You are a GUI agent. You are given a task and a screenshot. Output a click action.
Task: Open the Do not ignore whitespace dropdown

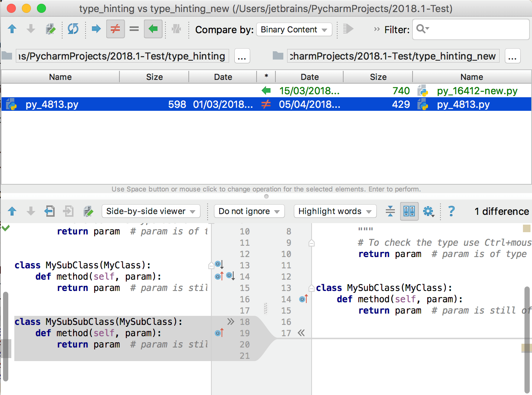249,211
